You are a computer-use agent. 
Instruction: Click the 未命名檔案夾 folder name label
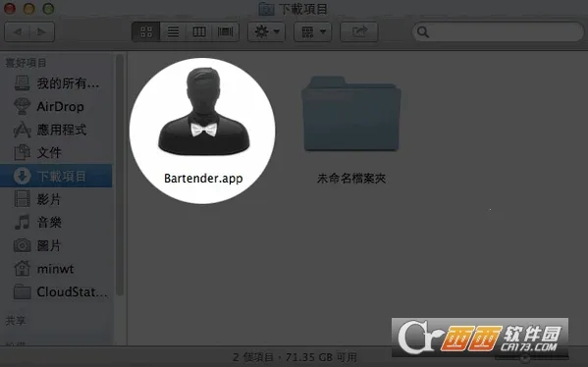click(x=351, y=178)
